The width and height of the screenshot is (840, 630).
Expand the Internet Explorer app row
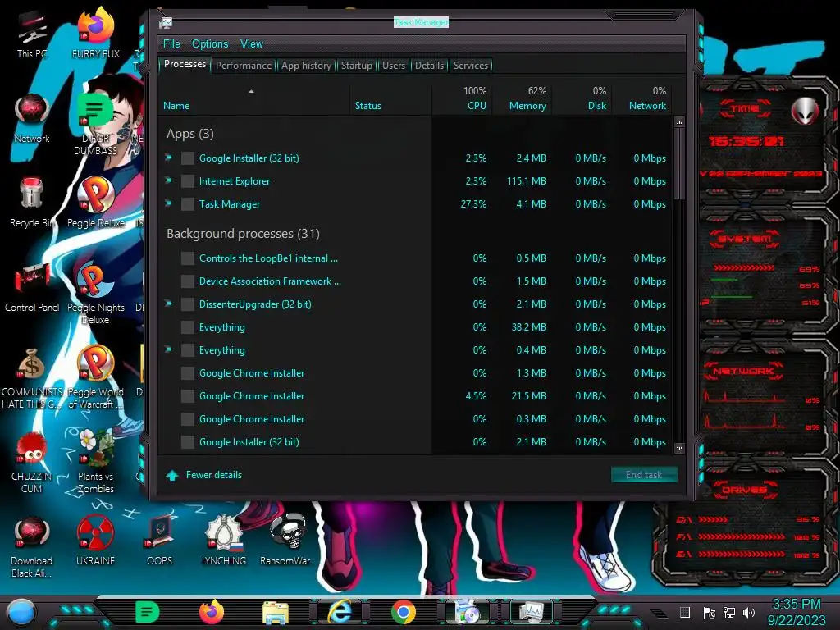click(x=168, y=180)
